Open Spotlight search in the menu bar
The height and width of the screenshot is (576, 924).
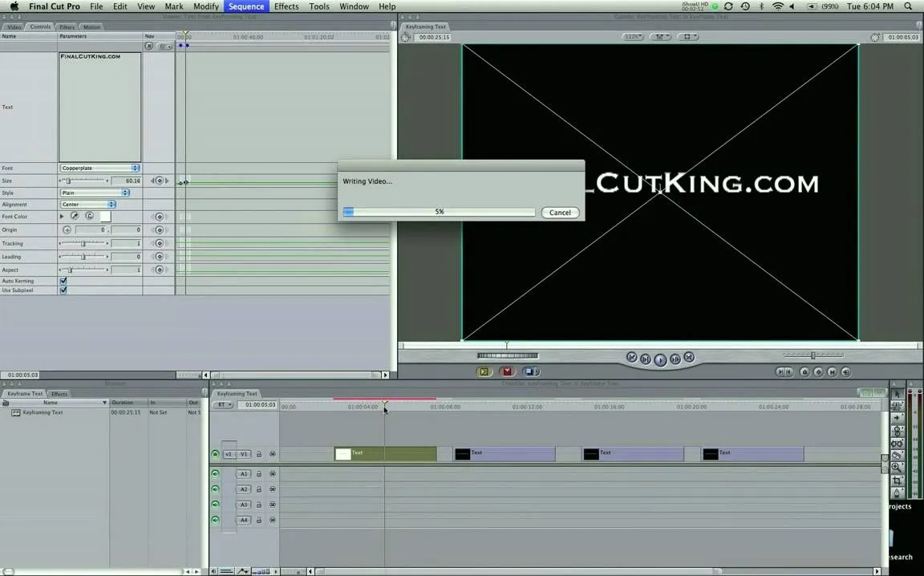[x=908, y=6]
